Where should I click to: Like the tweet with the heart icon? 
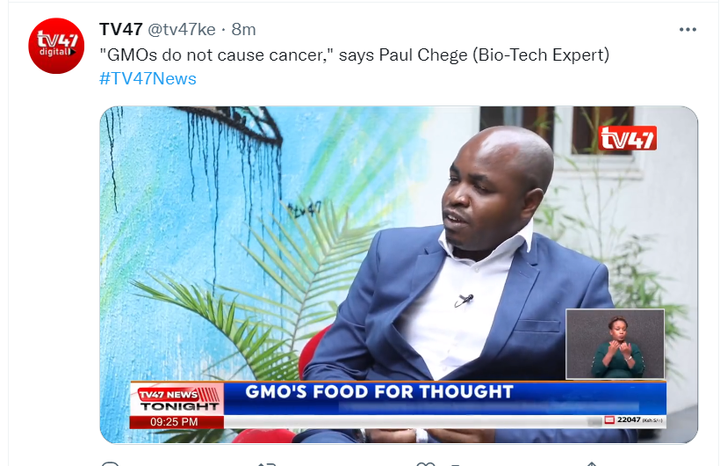(x=425, y=464)
